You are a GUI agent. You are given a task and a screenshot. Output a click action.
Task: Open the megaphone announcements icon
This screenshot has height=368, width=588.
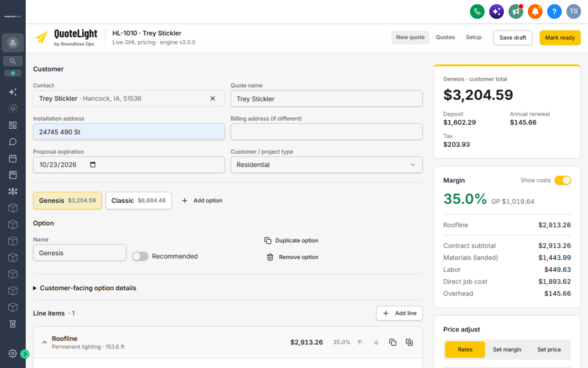[516, 11]
